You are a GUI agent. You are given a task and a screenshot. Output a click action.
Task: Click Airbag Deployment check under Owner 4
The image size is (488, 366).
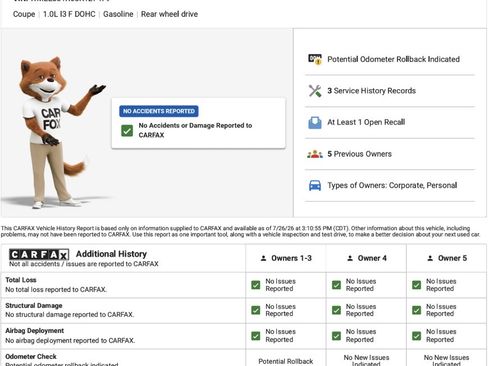[x=336, y=336]
